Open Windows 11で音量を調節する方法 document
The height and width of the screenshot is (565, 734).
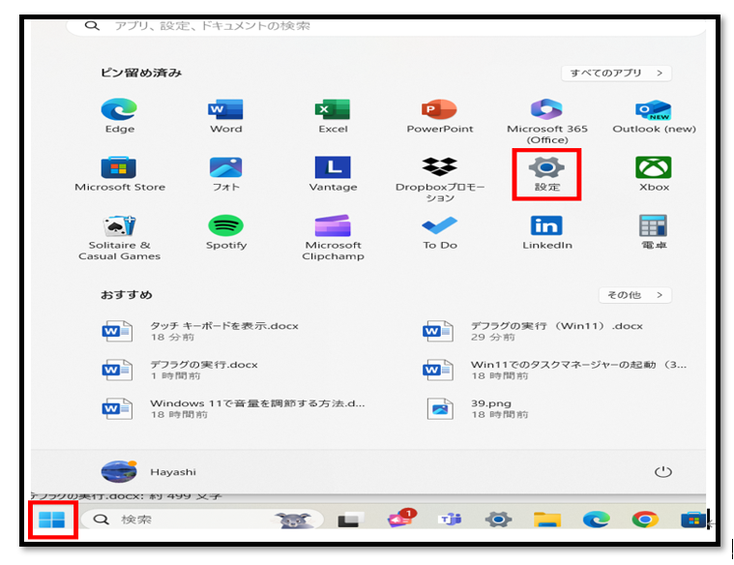point(233,409)
